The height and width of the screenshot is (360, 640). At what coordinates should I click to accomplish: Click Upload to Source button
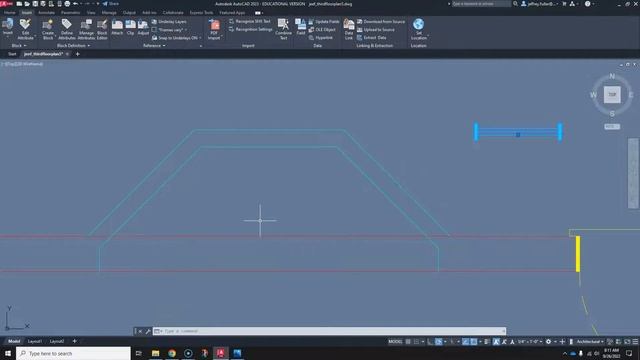376,30
